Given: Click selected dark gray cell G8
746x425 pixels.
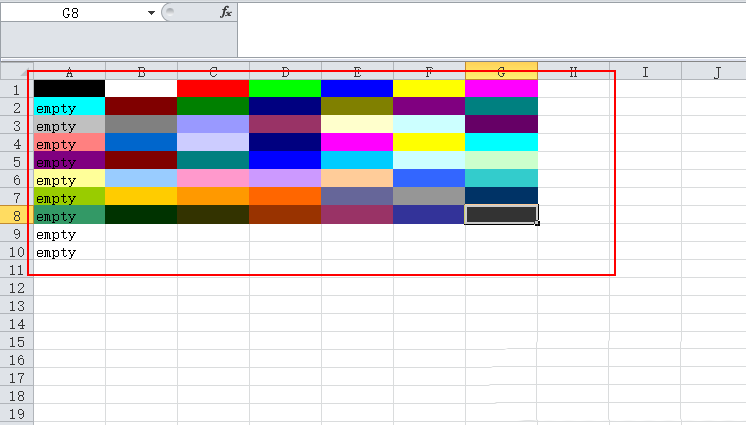Looking at the screenshot, I should coord(501,215).
